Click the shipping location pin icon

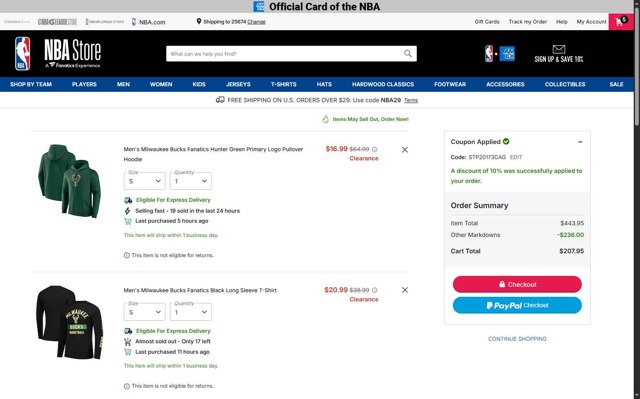(x=199, y=21)
